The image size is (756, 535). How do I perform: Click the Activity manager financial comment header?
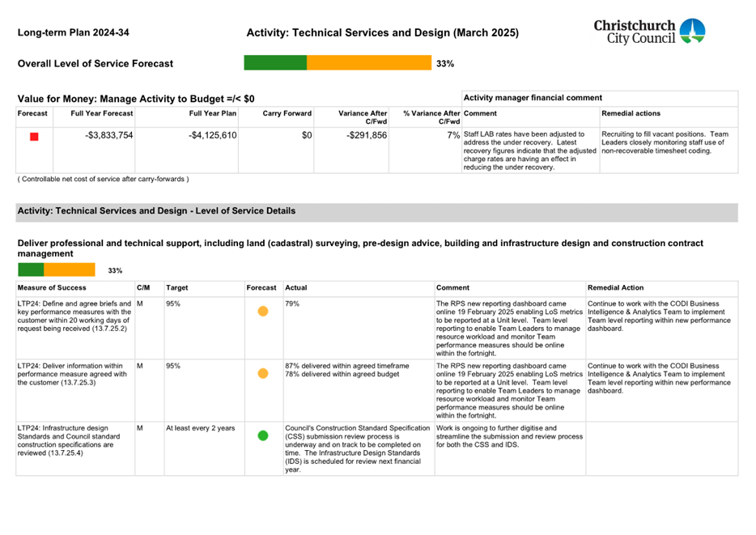coord(533,98)
